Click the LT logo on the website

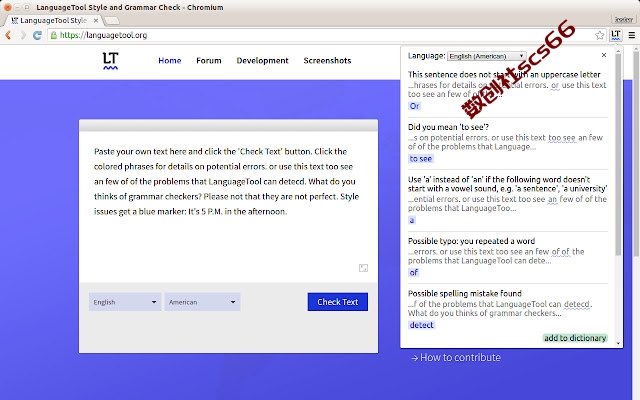pos(110,61)
